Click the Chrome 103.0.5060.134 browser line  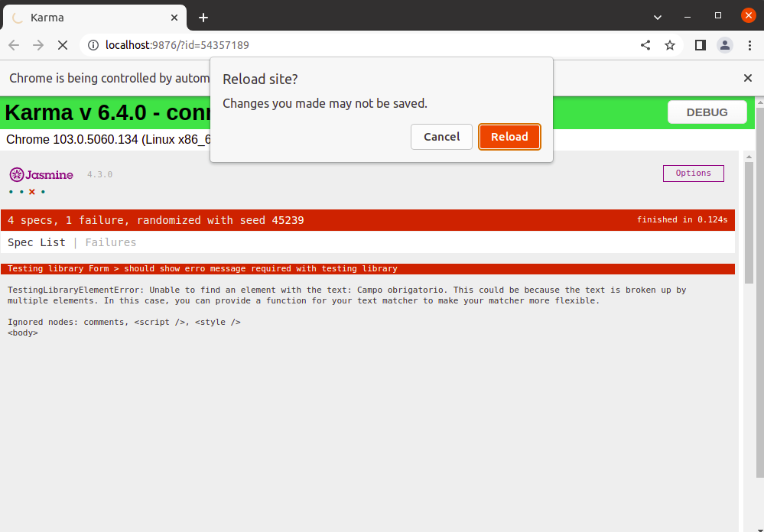point(108,140)
